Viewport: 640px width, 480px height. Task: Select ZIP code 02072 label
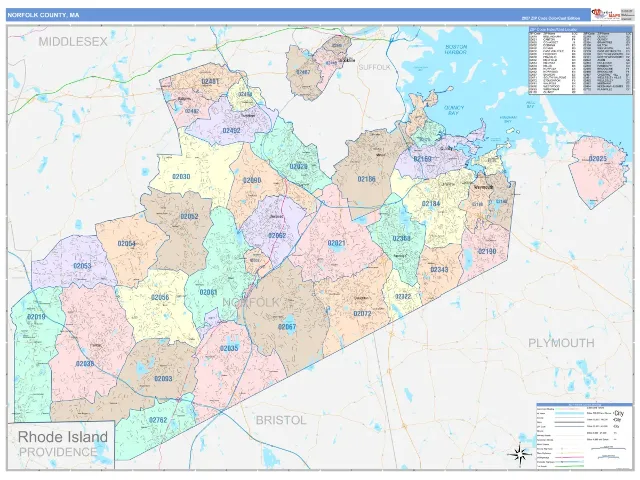(362, 313)
